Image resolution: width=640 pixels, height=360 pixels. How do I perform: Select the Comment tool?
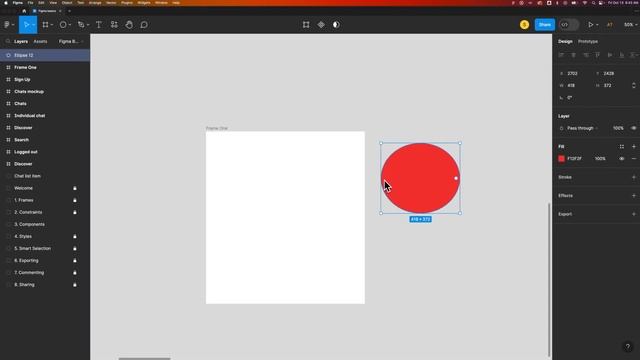[x=144, y=25]
